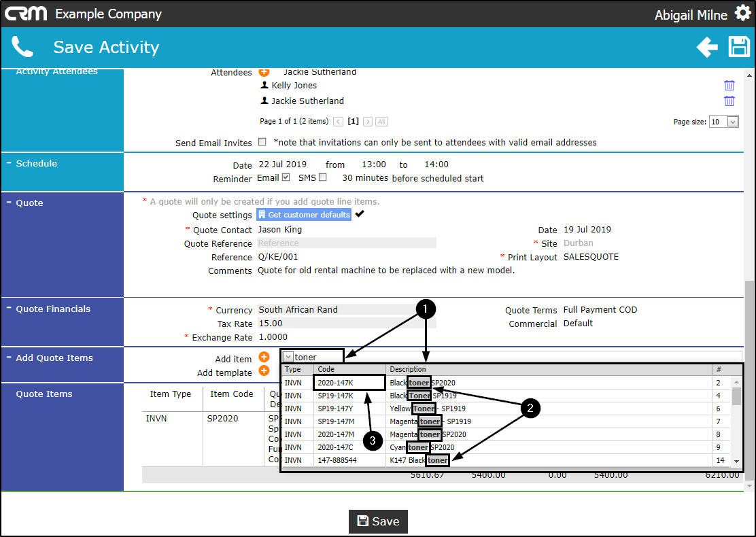Viewport: 756px width, 537px height.
Task: Click the Description column header in results
Action: click(549, 369)
